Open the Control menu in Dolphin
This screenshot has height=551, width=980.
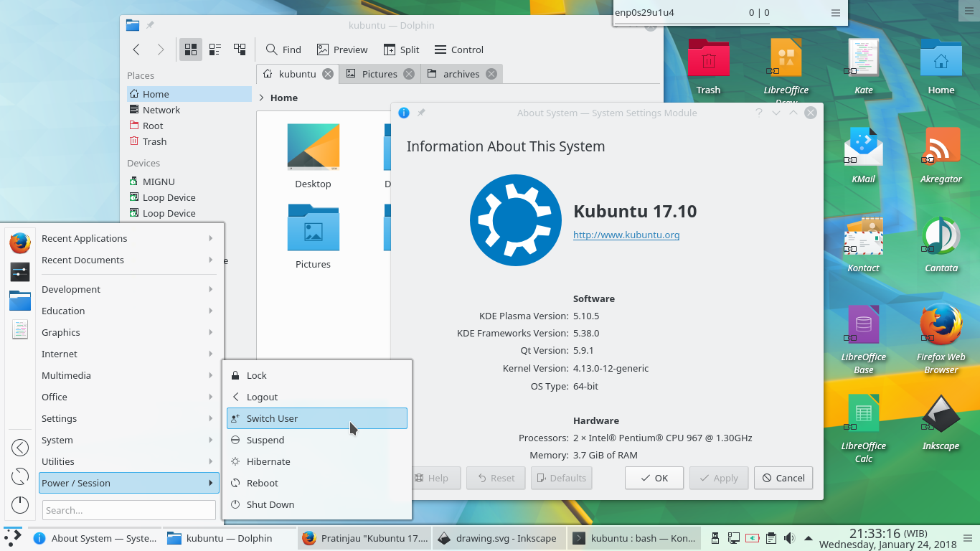458,50
